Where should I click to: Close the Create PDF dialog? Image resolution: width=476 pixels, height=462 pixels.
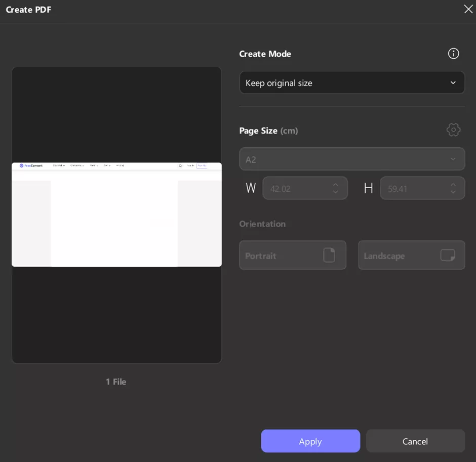468,9
